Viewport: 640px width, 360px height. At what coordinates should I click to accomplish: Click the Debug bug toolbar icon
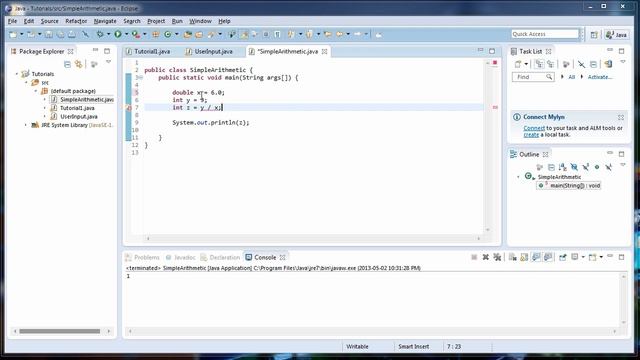tap(100, 34)
